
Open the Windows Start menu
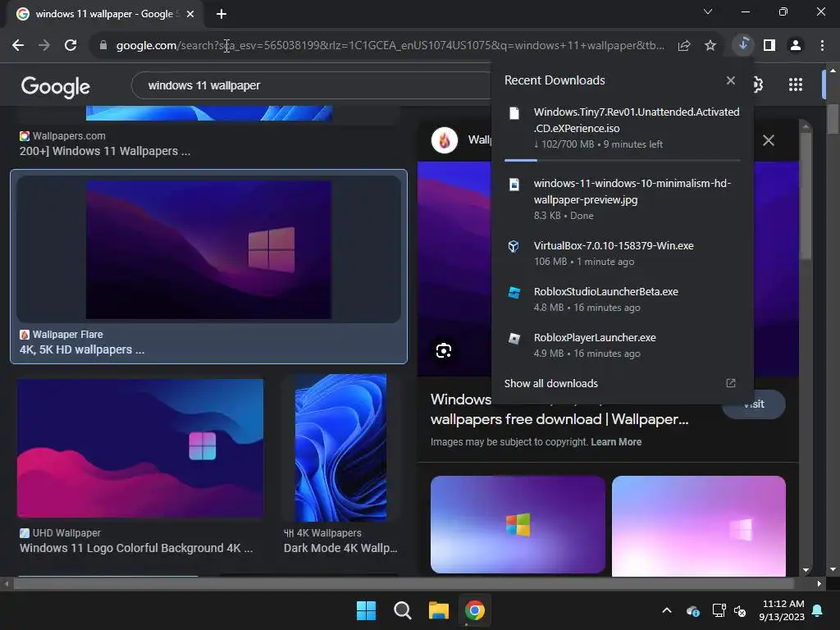(367, 610)
